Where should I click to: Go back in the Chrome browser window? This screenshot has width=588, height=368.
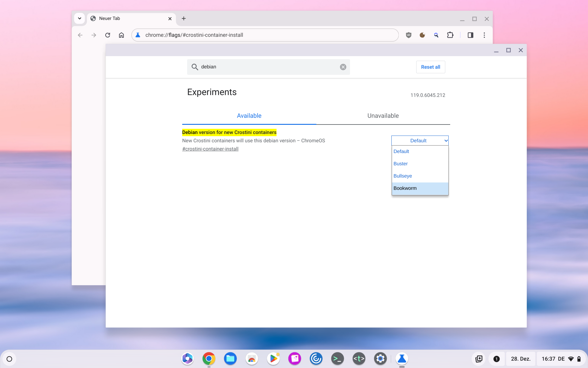tap(80, 35)
